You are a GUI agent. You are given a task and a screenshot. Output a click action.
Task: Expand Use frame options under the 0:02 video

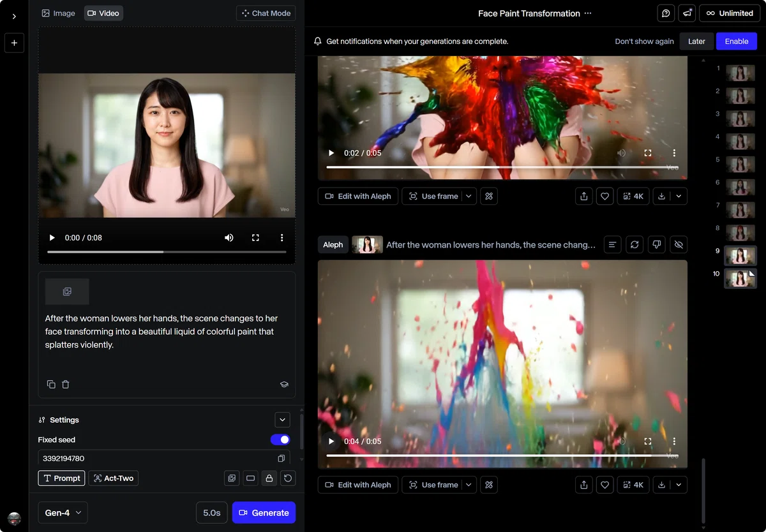tap(469, 196)
